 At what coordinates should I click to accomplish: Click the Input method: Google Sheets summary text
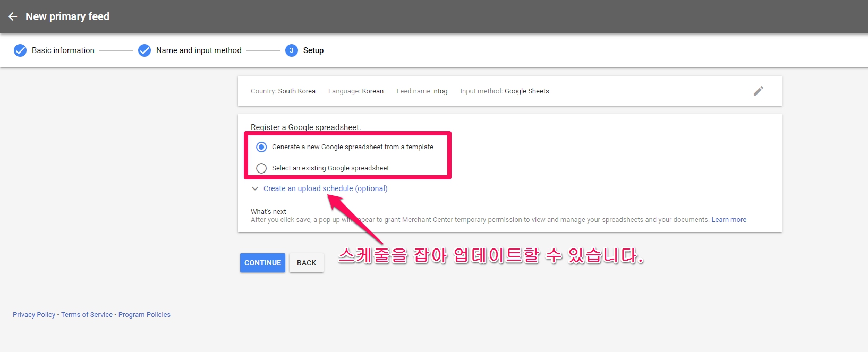pos(504,91)
